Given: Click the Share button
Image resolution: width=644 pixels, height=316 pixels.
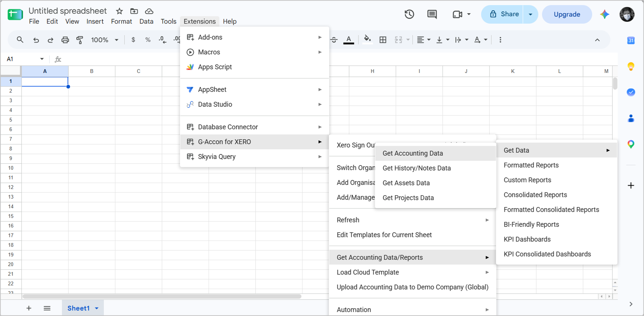Looking at the screenshot, I should 503,14.
